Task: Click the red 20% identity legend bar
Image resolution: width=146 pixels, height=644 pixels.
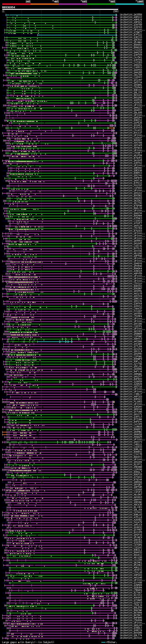Action: coord(16,4)
